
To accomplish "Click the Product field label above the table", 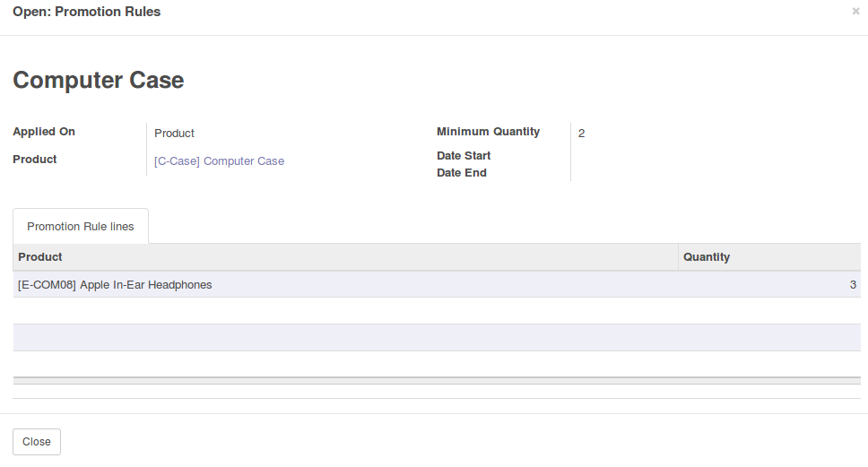I will (x=34, y=160).
